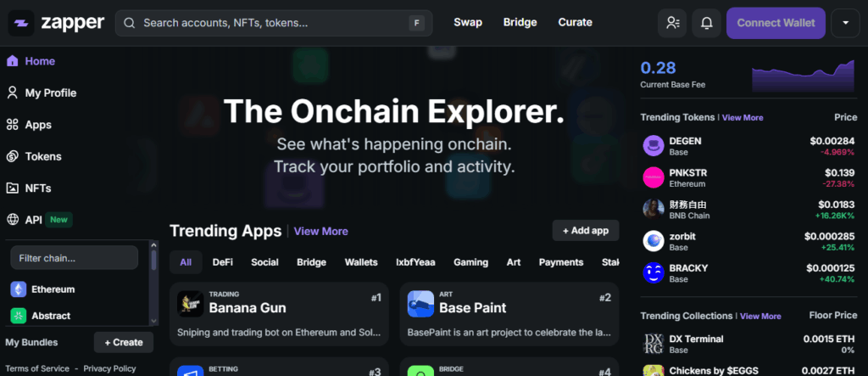Click the user following icon in header
868x376 pixels.
coord(672,23)
